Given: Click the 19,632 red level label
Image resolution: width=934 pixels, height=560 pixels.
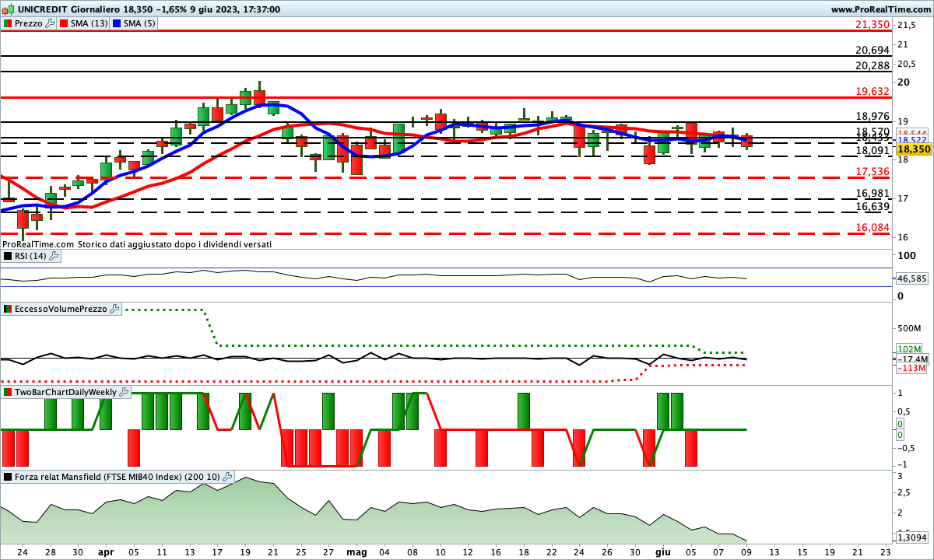Looking at the screenshot, I should point(872,91).
